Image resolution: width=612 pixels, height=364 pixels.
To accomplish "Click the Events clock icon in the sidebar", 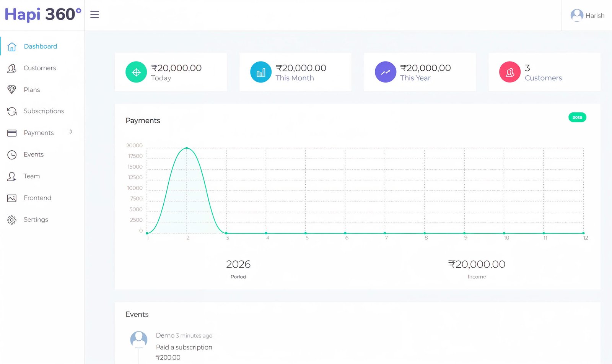I will 12,154.
